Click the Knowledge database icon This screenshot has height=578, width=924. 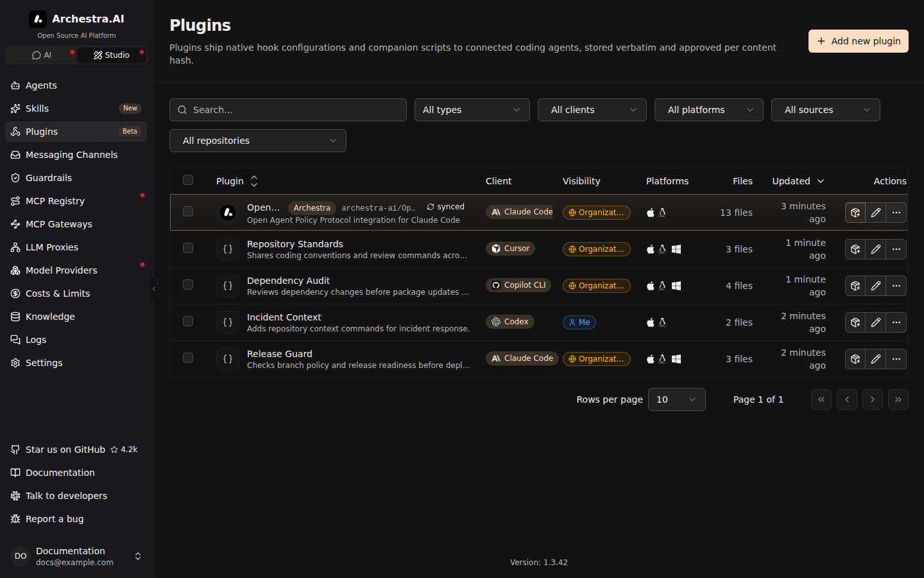[15, 317]
